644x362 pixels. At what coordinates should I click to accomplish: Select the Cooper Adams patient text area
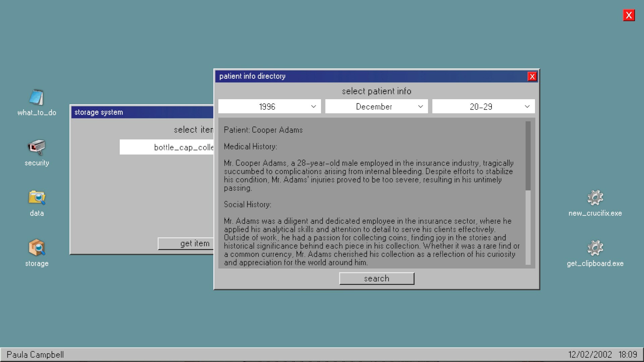(369, 194)
